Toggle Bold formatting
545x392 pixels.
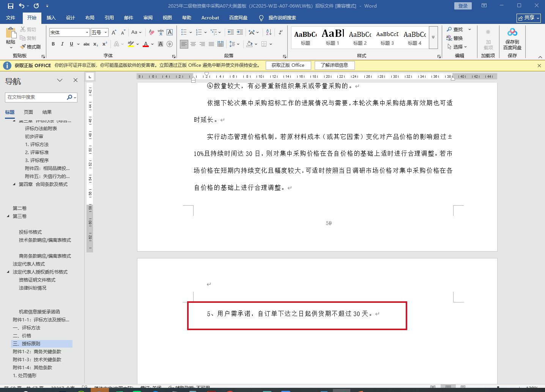tap(53, 44)
